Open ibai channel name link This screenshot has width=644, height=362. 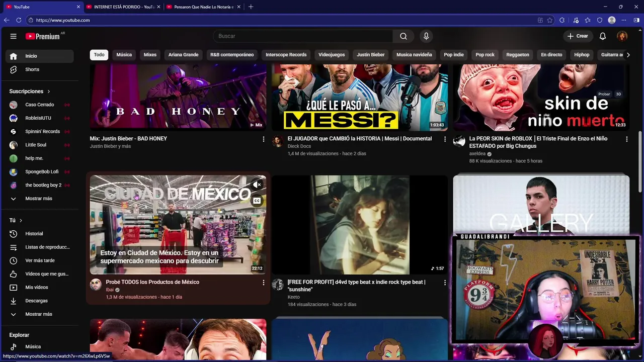point(110,290)
